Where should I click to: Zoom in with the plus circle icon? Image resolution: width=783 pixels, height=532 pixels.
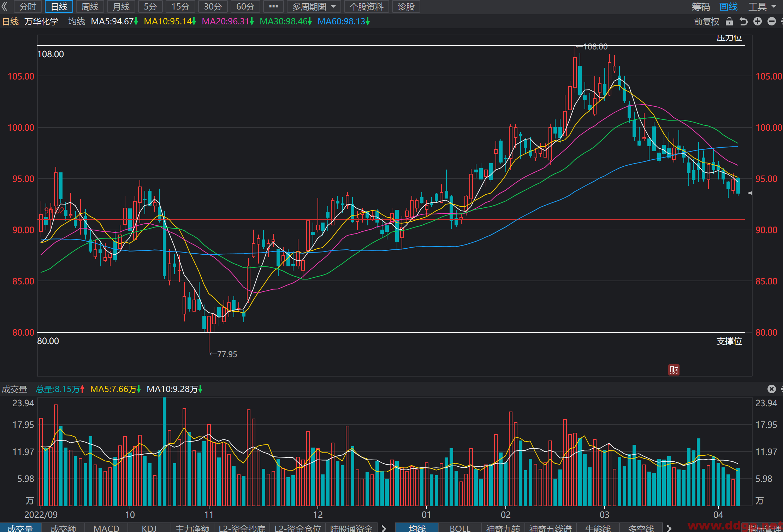click(x=757, y=22)
